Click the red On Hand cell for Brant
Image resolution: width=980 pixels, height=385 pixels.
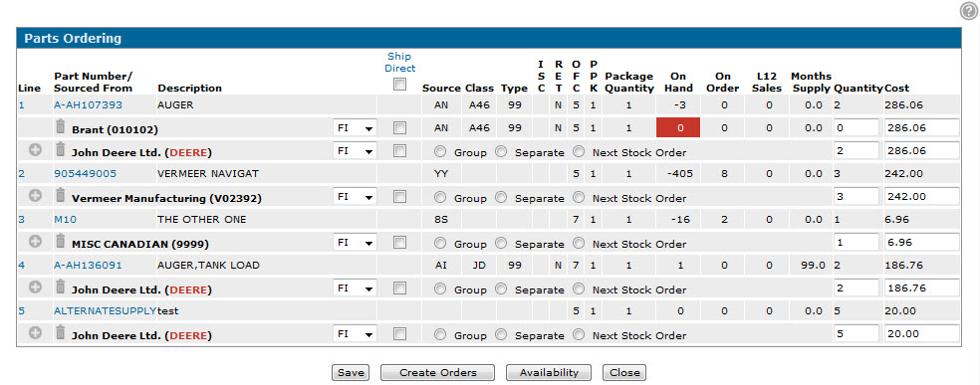678,128
